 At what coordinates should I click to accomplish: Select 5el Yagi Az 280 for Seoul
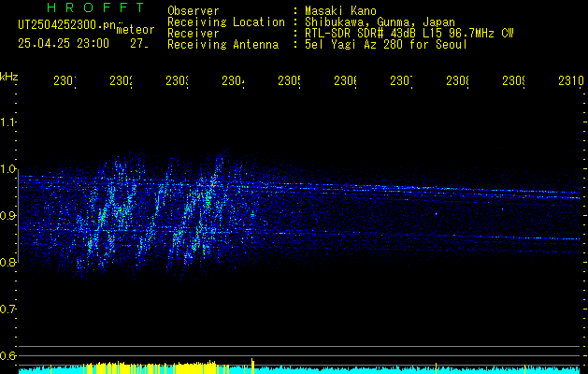(386, 45)
